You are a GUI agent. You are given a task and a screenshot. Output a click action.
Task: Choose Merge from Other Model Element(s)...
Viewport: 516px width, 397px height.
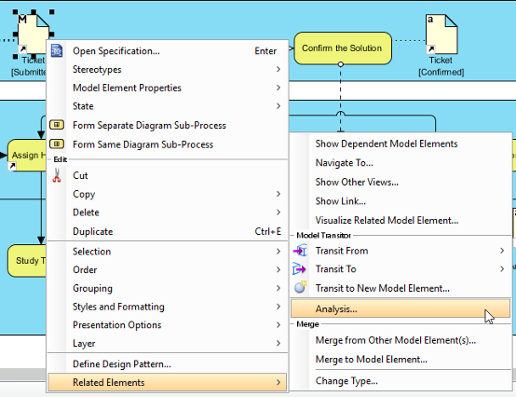click(x=400, y=340)
